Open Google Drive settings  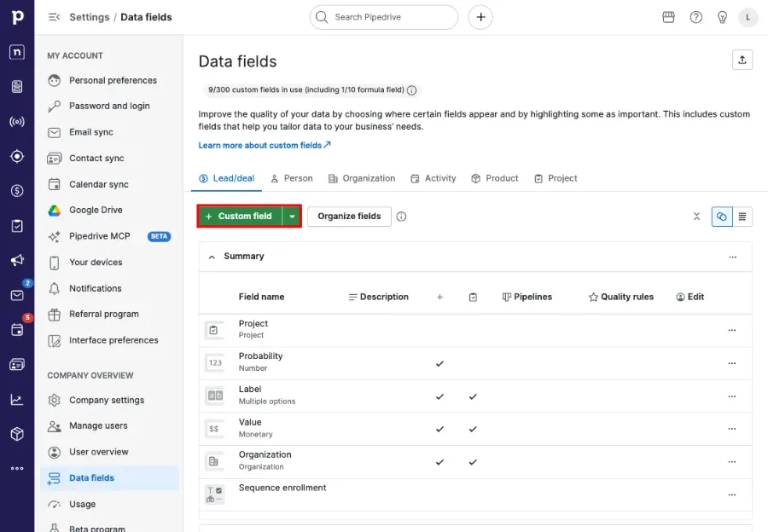109,210
